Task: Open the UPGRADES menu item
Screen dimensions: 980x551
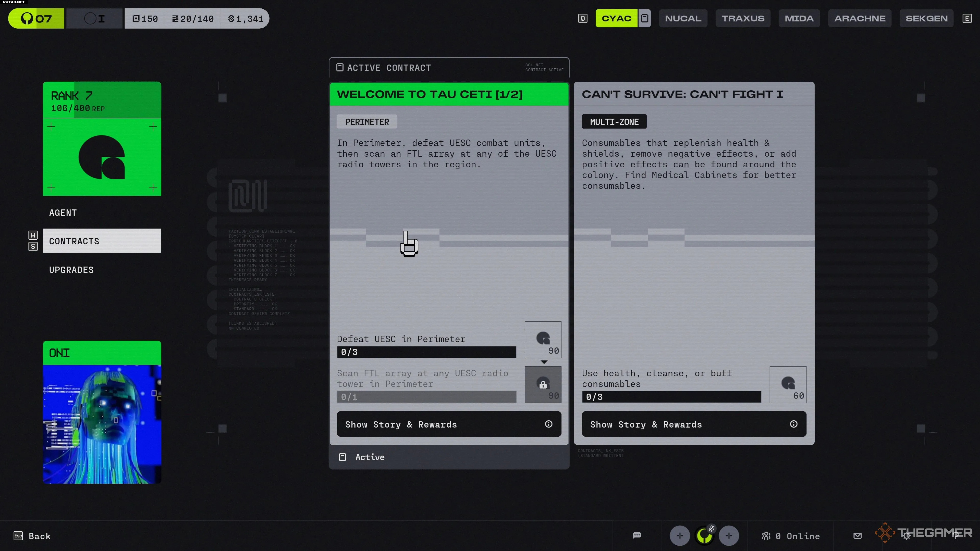Action: click(71, 270)
